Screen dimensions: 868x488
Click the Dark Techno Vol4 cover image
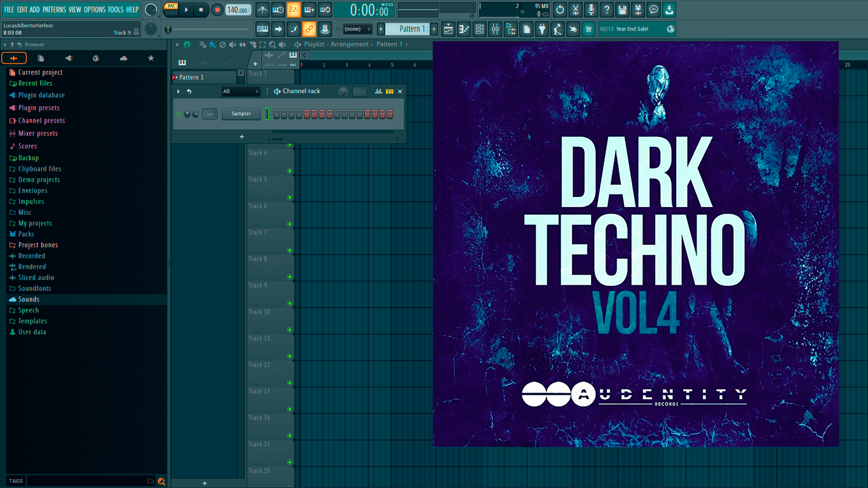[x=635, y=244]
